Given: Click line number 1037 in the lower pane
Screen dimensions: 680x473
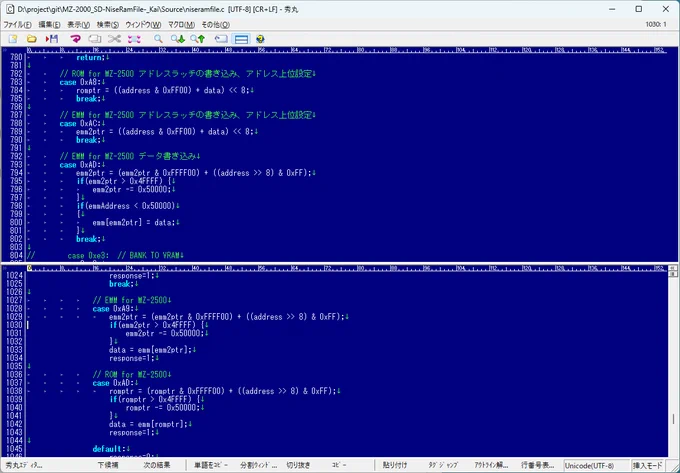Looking at the screenshot, I should coord(14,383).
